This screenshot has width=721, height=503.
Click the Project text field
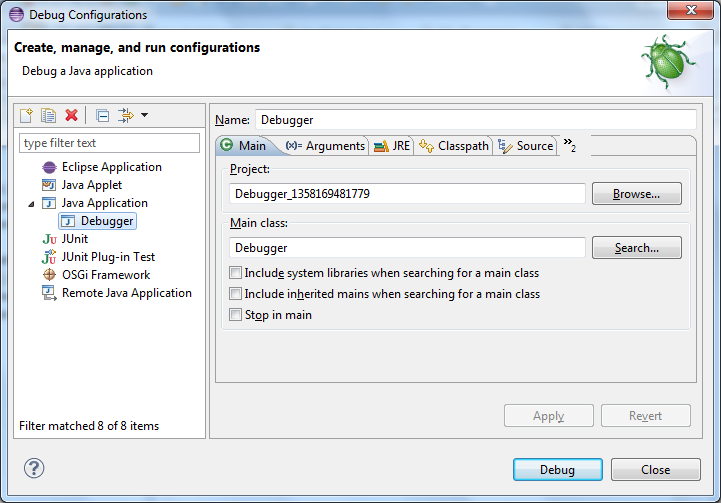click(x=407, y=194)
